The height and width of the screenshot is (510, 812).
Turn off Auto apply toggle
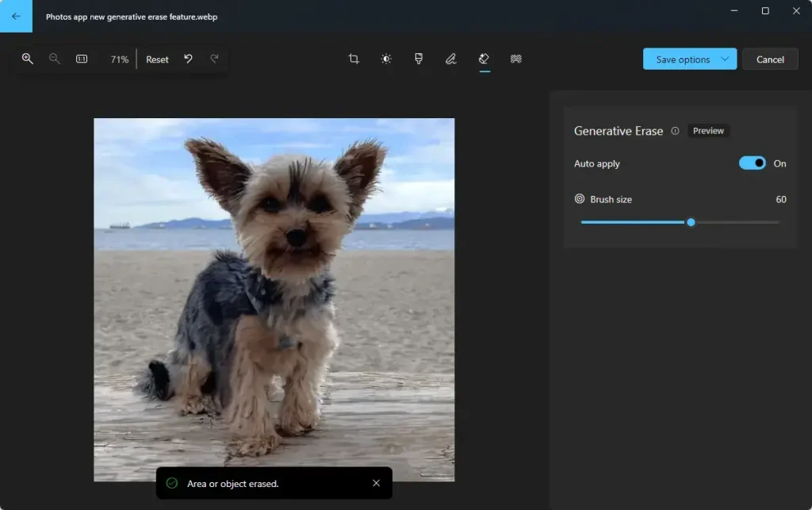[x=752, y=163]
